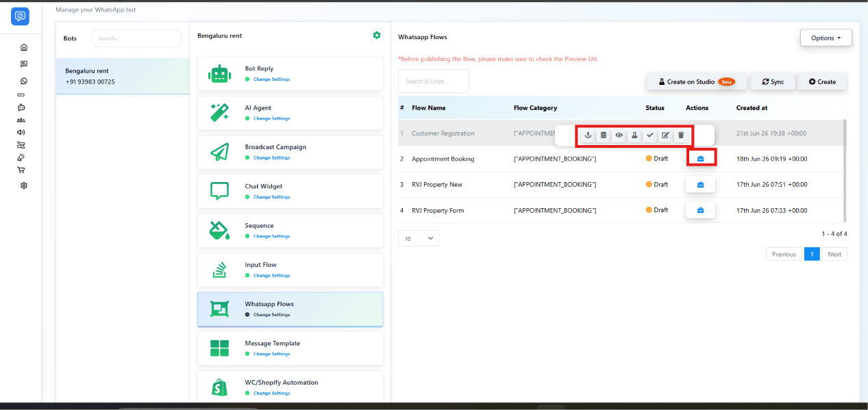Click the trash delete icon in actions popup
This screenshot has width=868, height=410.
pyautogui.click(x=681, y=136)
